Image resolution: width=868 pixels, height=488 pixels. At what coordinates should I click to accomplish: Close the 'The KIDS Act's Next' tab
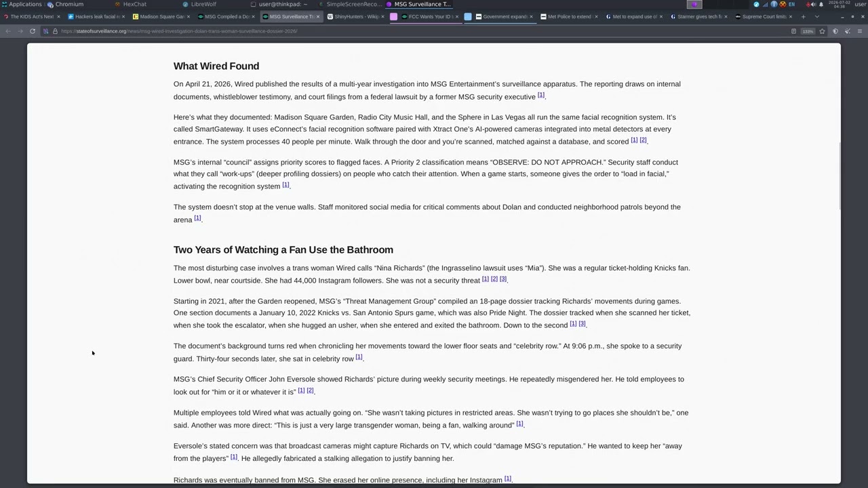click(x=58, y=16)
